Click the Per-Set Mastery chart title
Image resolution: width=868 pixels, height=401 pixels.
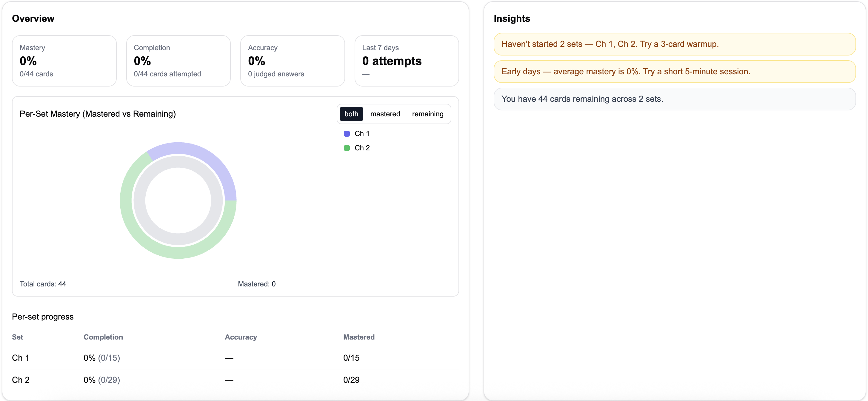pyautogui.click(x=97, y=114)
